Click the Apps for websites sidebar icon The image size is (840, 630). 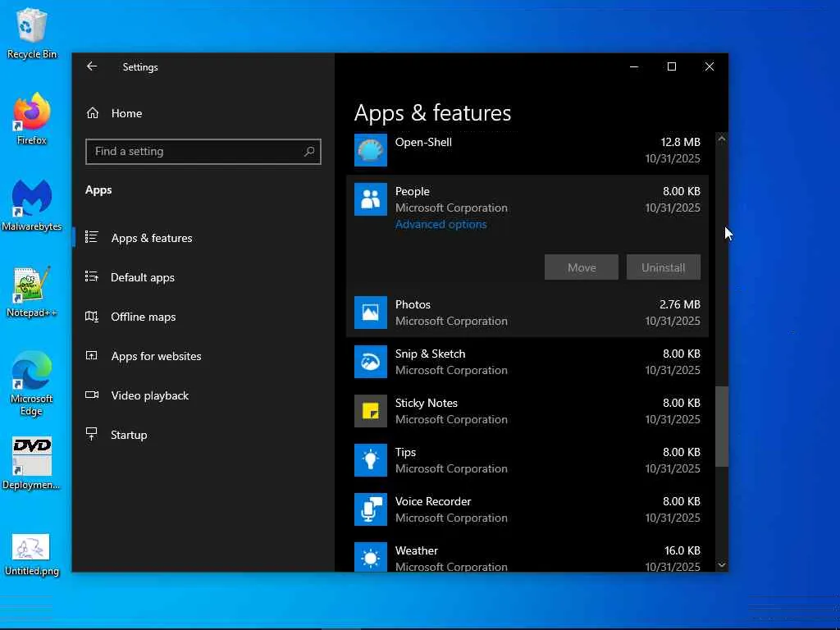[92, 355]
